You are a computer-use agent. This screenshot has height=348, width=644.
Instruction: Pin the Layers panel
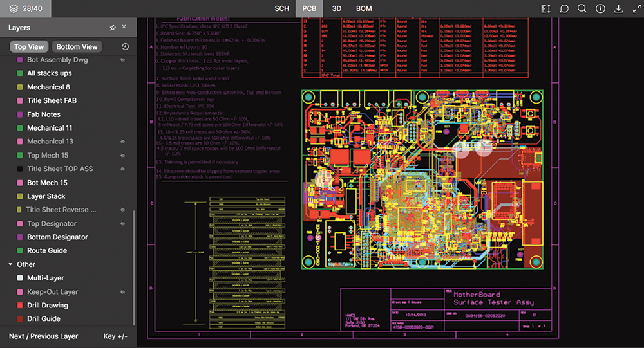(113, 28)
